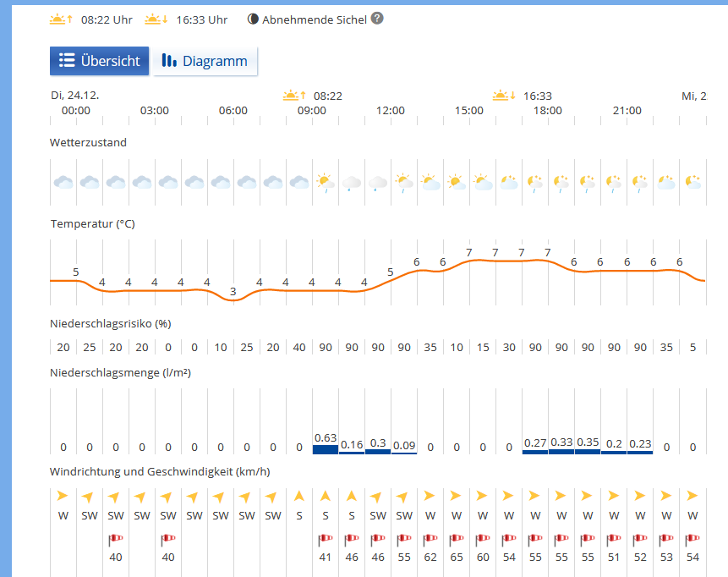The width and height of the screenshot is (728, 577).
Task: Click the windsock icon above 62 km/h
Action: pyautogui.click(x=430, y=539)
